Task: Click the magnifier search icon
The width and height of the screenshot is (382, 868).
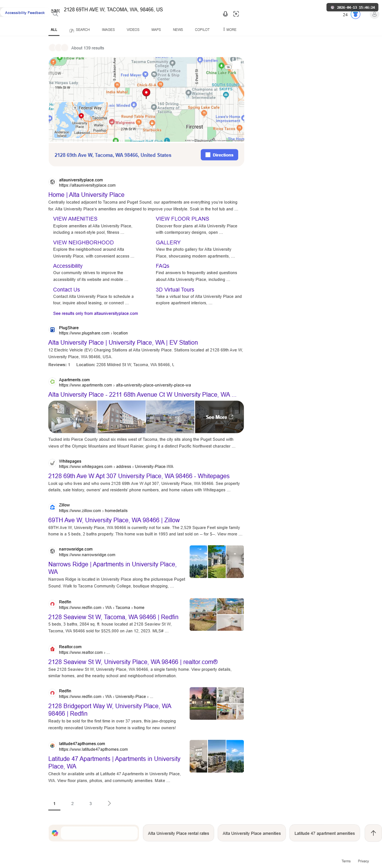Action: point(55,14)
